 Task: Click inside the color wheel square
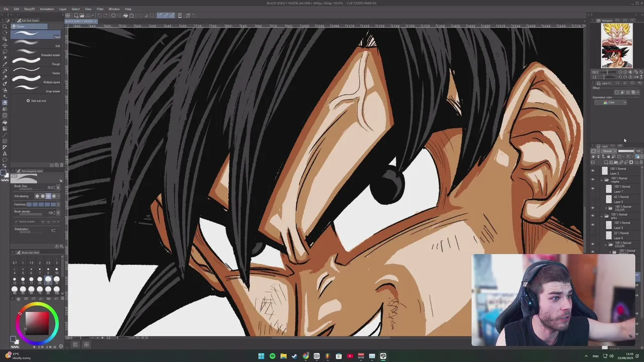click(37, 324)
